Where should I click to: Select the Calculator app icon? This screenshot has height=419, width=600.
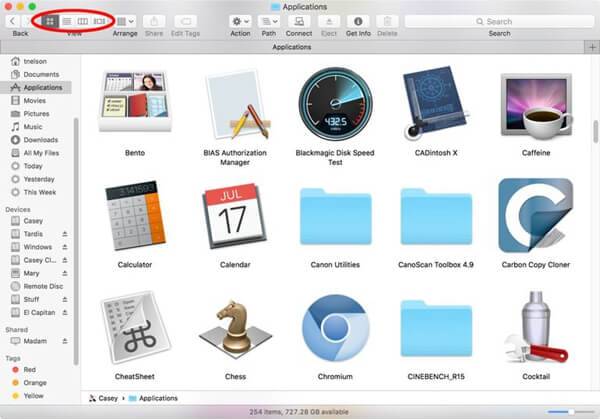point(135,215)
